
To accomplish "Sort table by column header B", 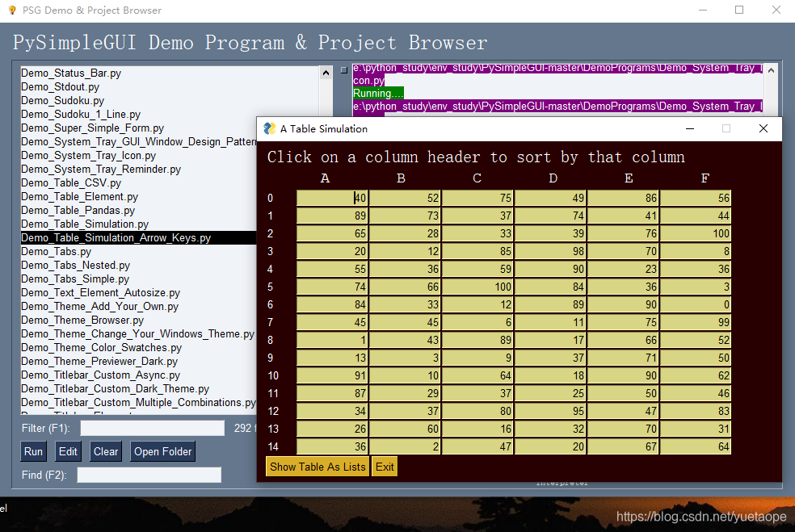I will point(401,178).
